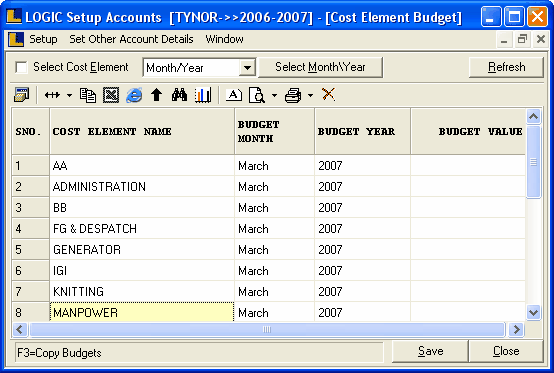
Task: Click the Refresh button
Action: click(506, 67)
